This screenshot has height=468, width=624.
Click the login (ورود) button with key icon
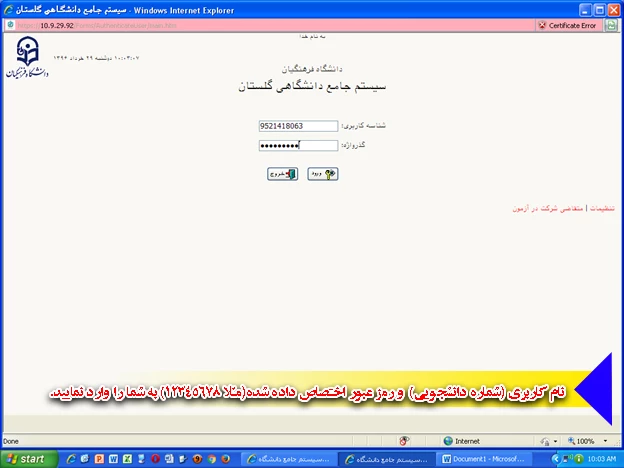[322, 173]
